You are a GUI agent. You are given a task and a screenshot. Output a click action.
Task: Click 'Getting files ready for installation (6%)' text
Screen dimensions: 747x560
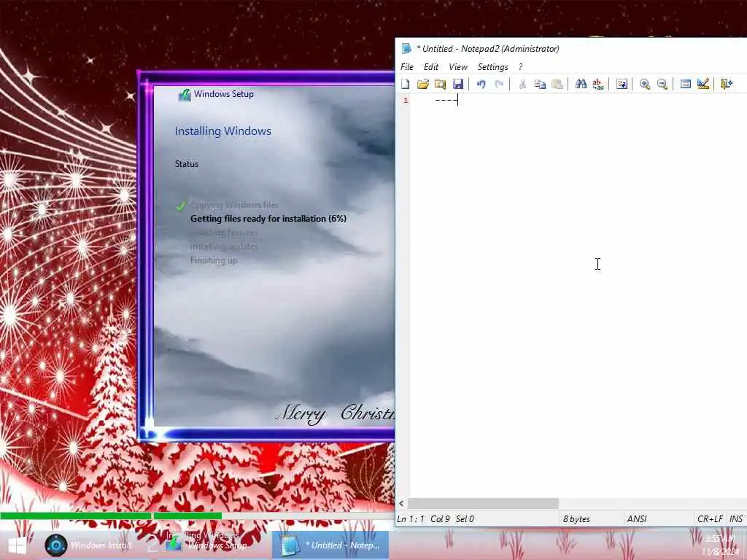pyautogui.click(x=268, y=219)
